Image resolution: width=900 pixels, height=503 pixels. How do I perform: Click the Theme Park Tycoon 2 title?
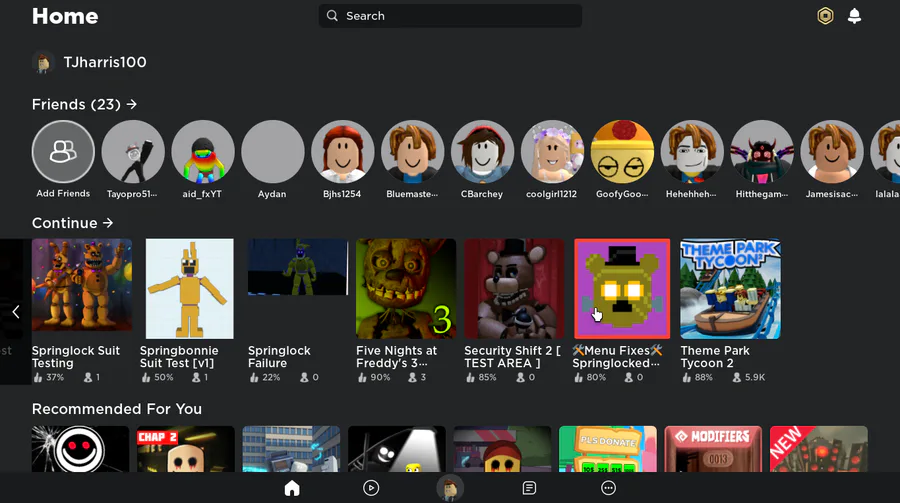pos(715,357)
